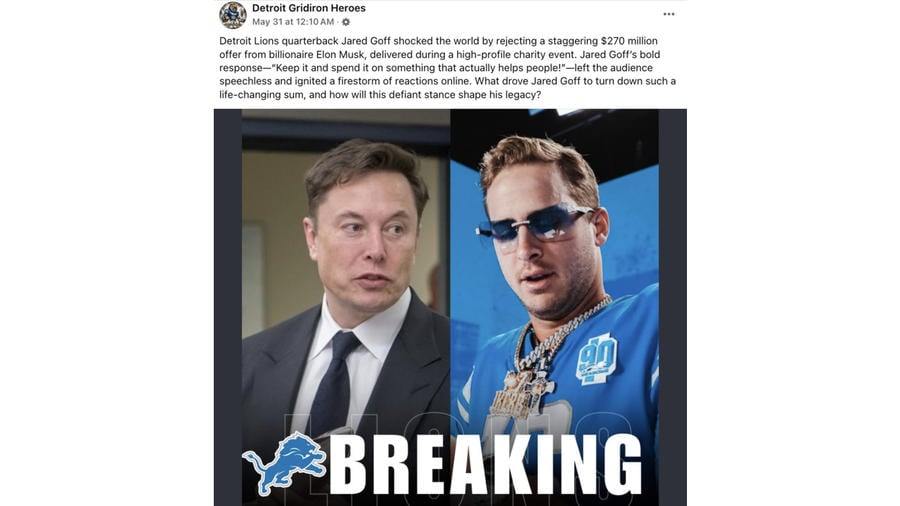Visit the Detroit Gridiron Heroes page name
Screen dimensions: 900x506
pos(309,8)
